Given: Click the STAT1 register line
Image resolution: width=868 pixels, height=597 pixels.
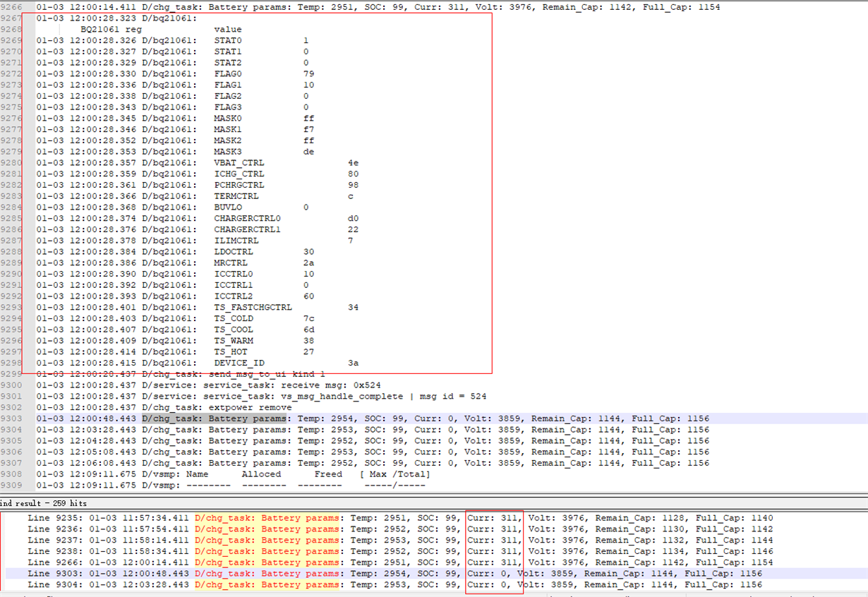Looking at the screenshot, I should 172,52.
